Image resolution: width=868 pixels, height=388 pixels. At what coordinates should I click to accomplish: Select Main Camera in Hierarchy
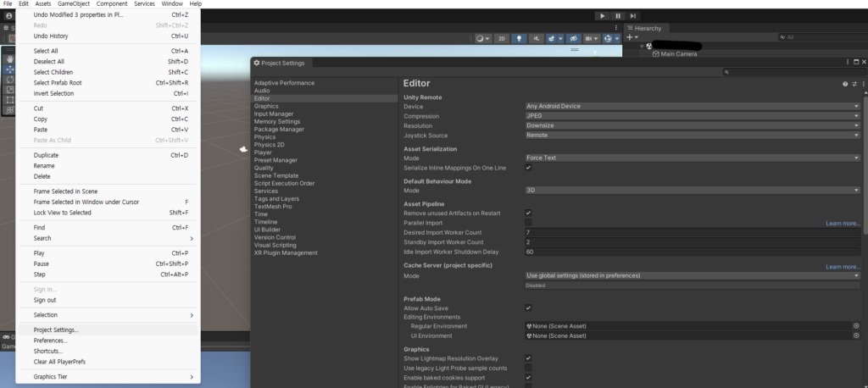click(679, 54)
